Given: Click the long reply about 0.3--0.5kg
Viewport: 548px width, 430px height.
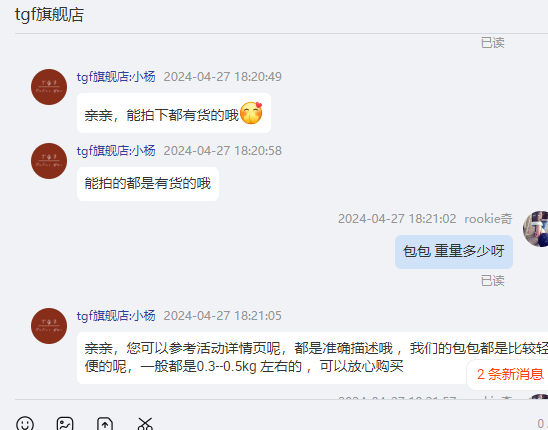Looking at the screenshot, I should 312,358.
